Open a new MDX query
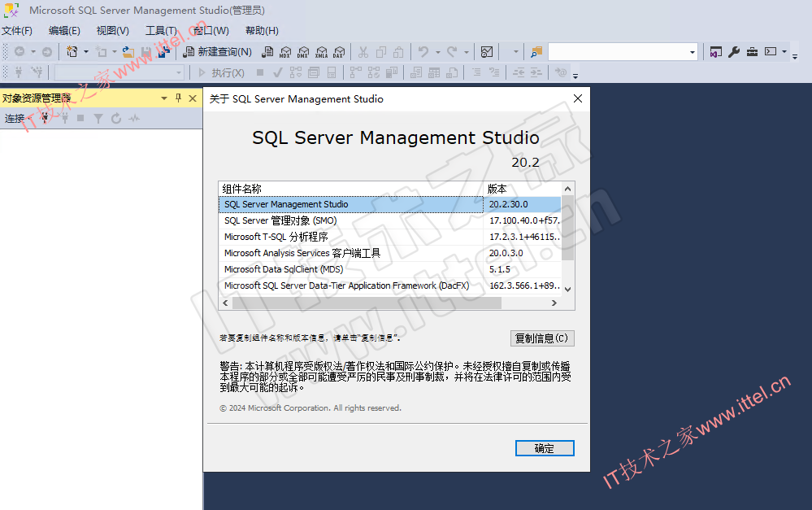 point(284,52)
